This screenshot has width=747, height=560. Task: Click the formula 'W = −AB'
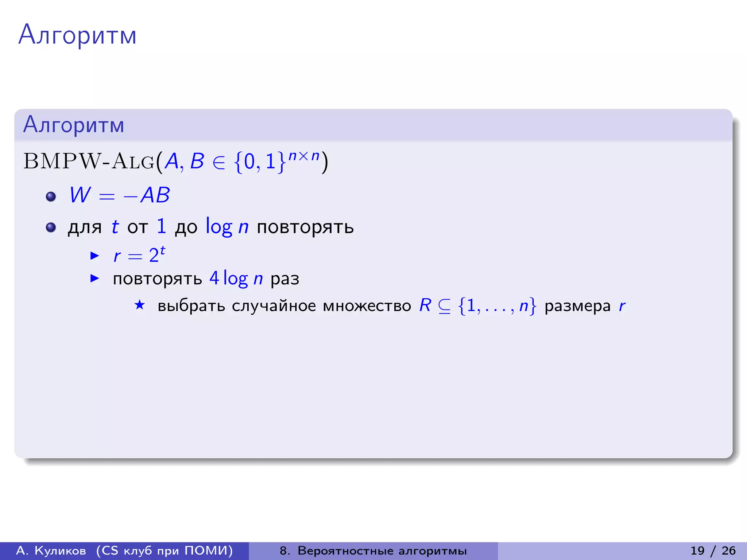coord(120,195)
